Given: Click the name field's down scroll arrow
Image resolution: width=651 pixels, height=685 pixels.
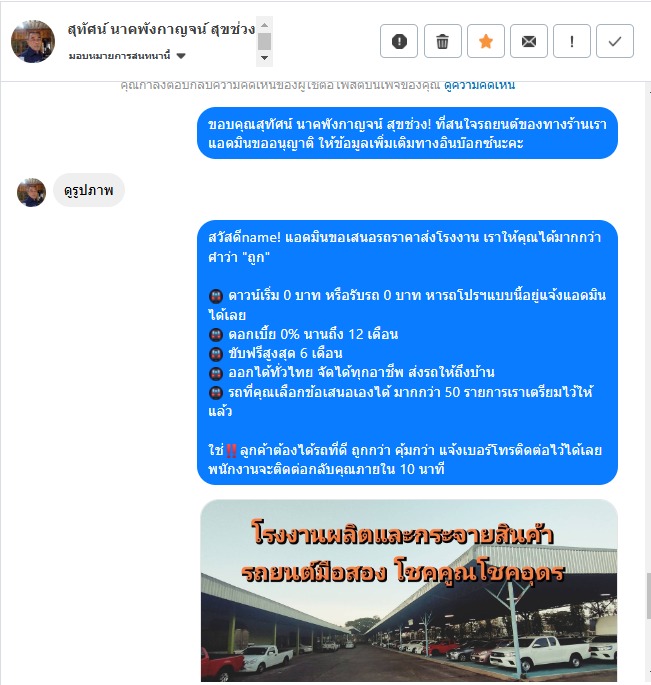Looking at the screenshot, I should (264, 58).
